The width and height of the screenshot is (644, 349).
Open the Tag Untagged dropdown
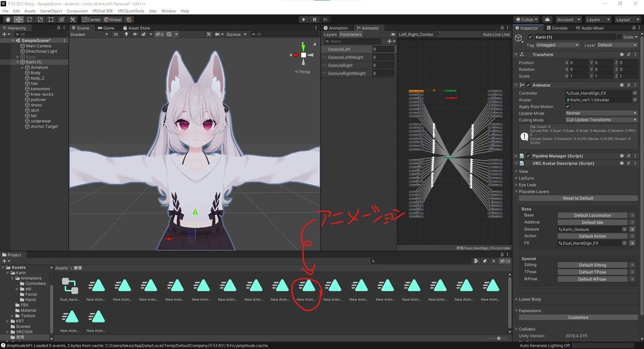click(558, 45)
